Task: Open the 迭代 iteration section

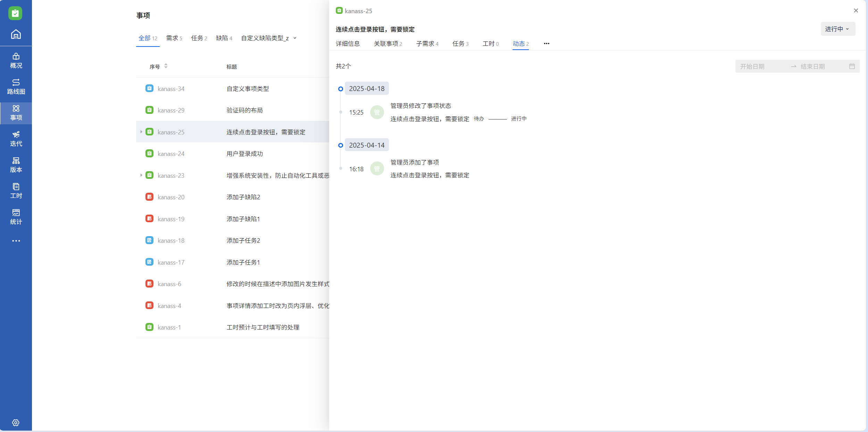Action: coord(16,139)
